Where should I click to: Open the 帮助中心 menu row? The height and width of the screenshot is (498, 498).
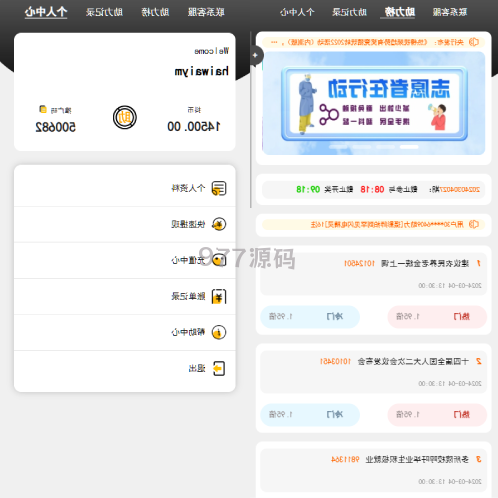pyautogui.click(x=125, y=332)
